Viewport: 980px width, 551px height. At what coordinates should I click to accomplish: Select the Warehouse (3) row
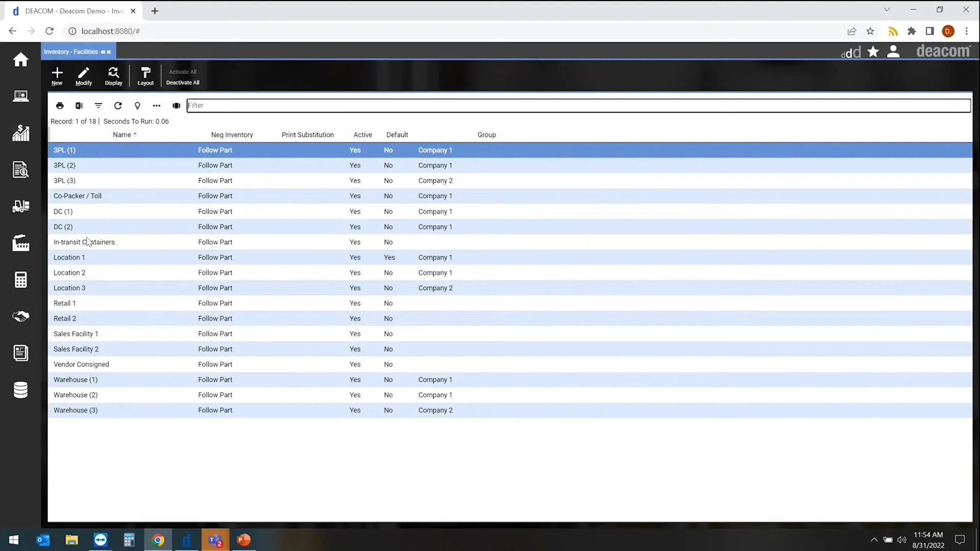(x=75, y=410)
